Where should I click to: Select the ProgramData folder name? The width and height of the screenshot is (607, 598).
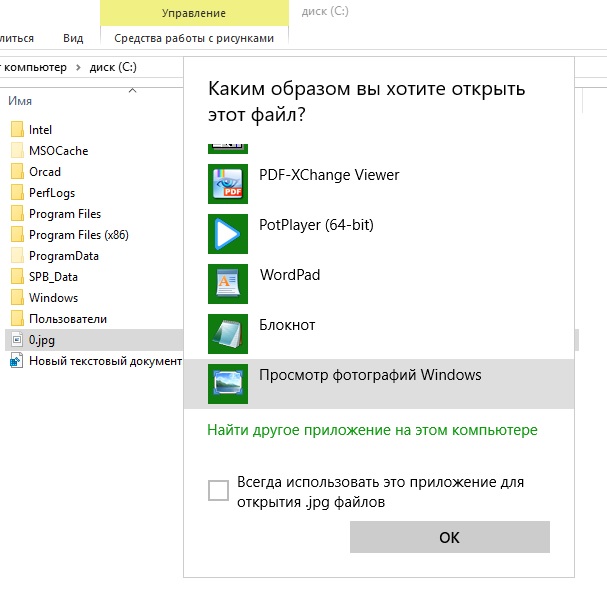click(x=63, y=256)
